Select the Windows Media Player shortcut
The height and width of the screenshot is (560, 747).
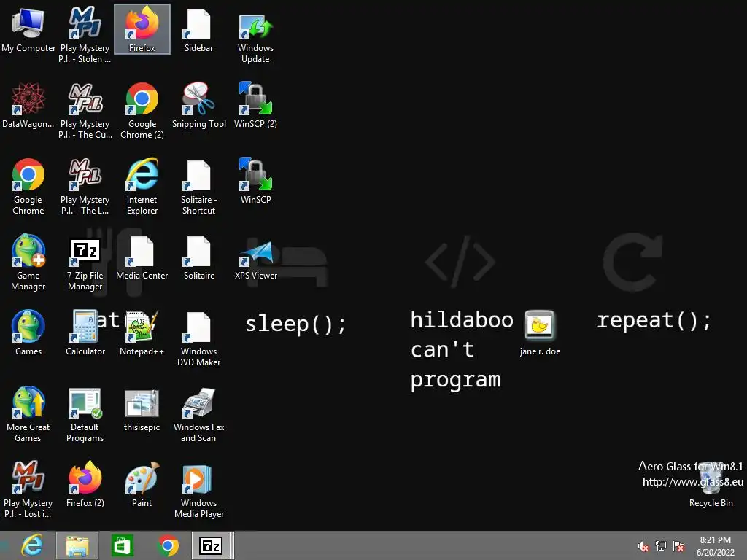198,490
